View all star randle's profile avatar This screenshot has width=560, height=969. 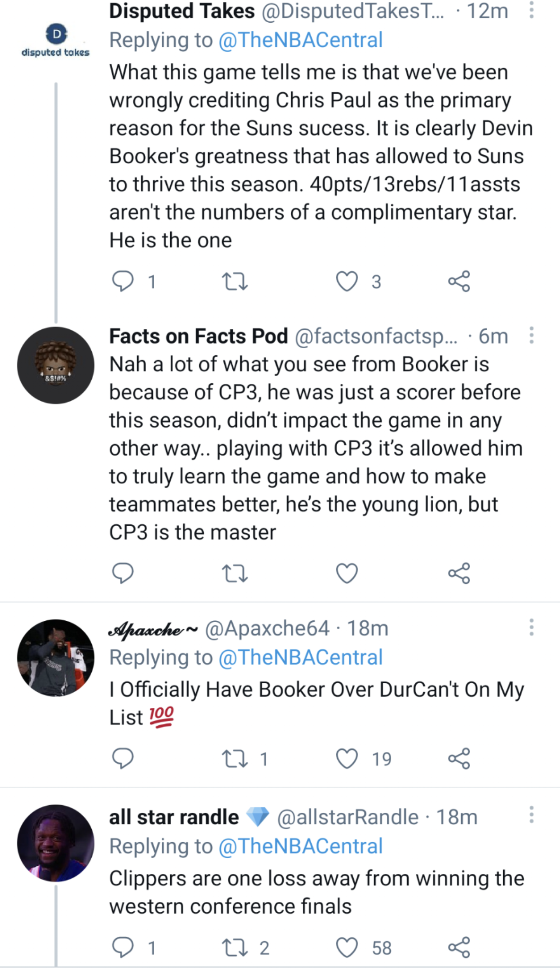56,843
